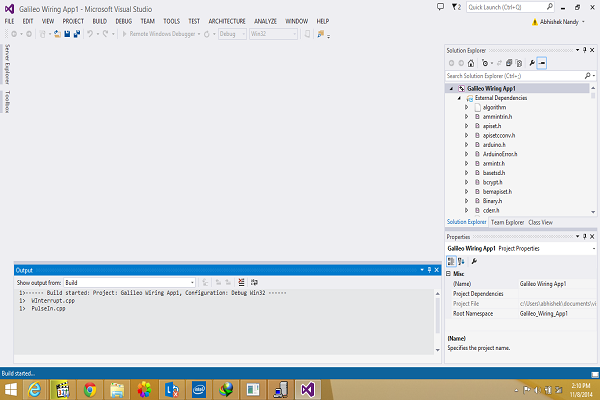Open Server Explorer side tab

[7, 64]
